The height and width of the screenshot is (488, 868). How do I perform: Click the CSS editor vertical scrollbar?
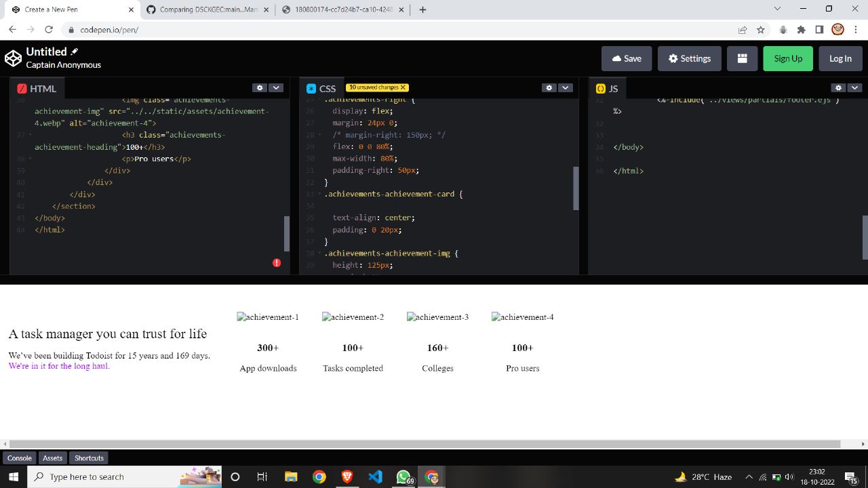[x=576, y=188]
